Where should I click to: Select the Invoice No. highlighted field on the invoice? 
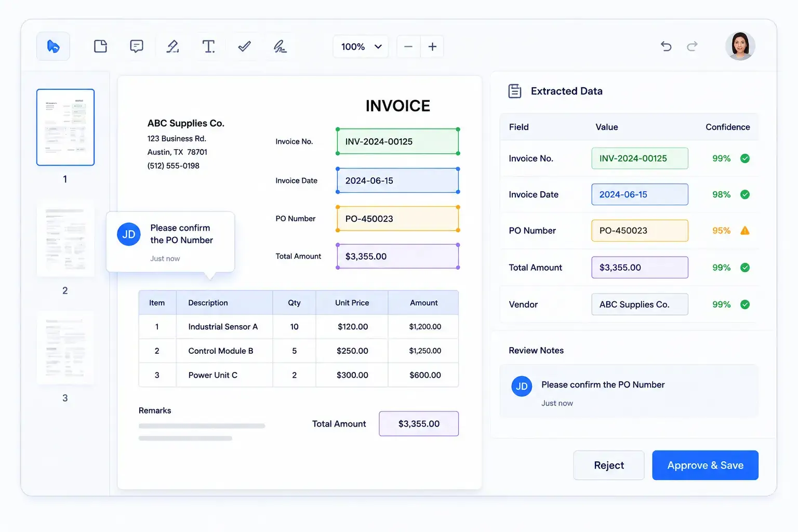point(398,141)
